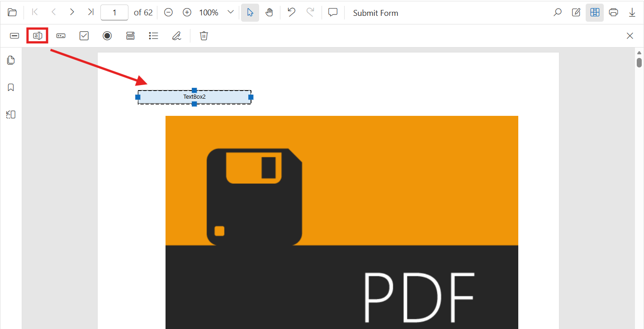Add a list box form field
The image size is (644, 329).
click(154, 36)
